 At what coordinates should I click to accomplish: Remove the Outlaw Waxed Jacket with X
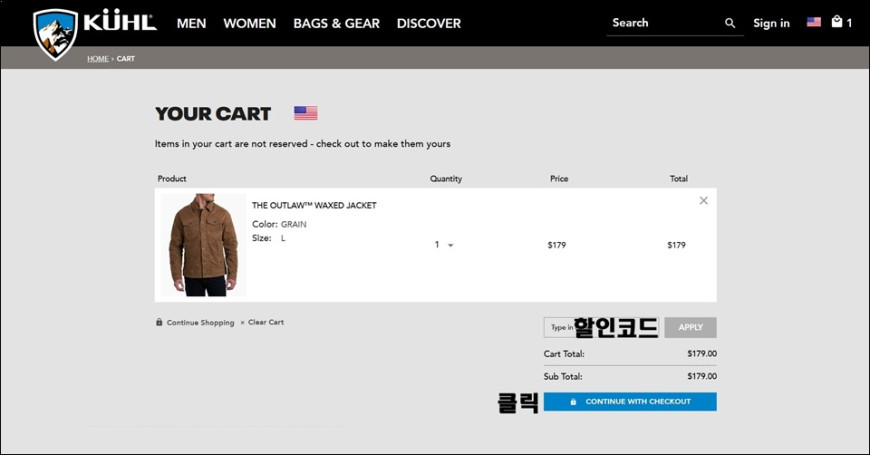coord(704,200)
